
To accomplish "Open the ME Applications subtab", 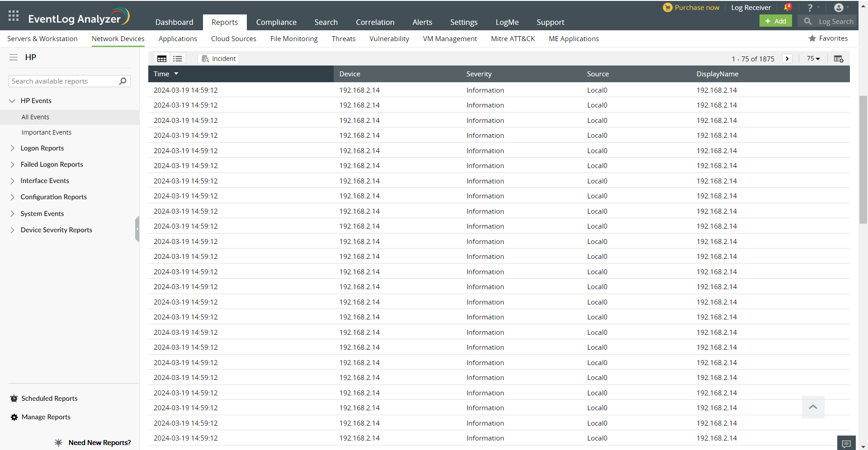I will (574, 39).
